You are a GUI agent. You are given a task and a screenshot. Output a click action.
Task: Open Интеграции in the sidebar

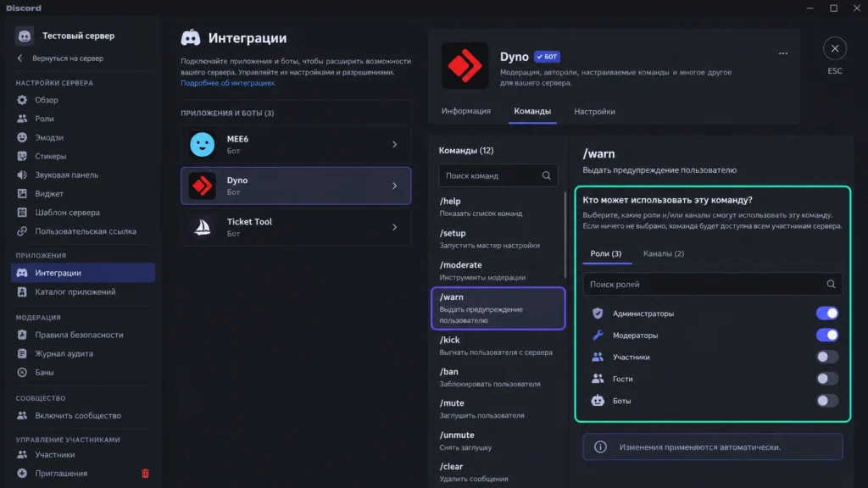(x=83, y=273)
